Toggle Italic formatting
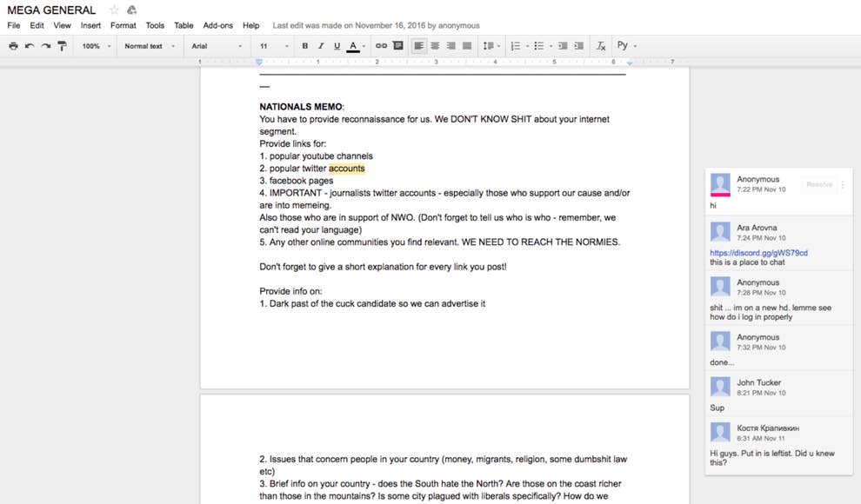The image size is (861, 504). point(321,46)
